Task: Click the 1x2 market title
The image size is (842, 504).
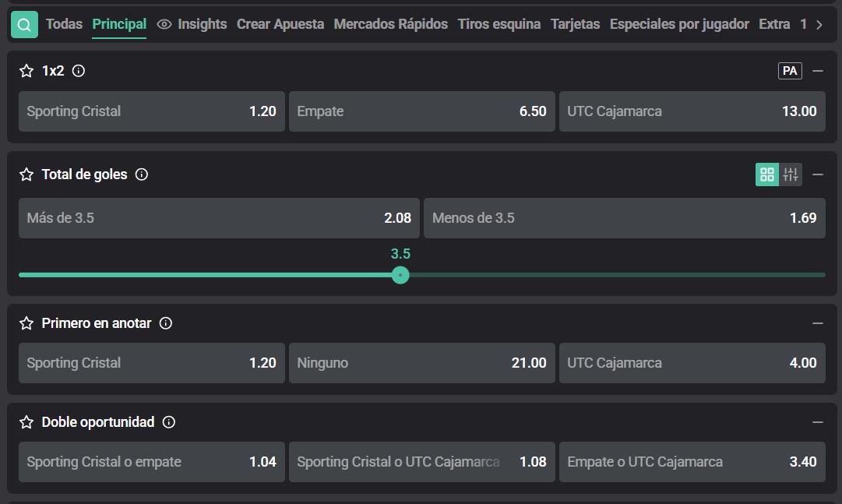Action: pyautogui.click(x=53, y=71)
